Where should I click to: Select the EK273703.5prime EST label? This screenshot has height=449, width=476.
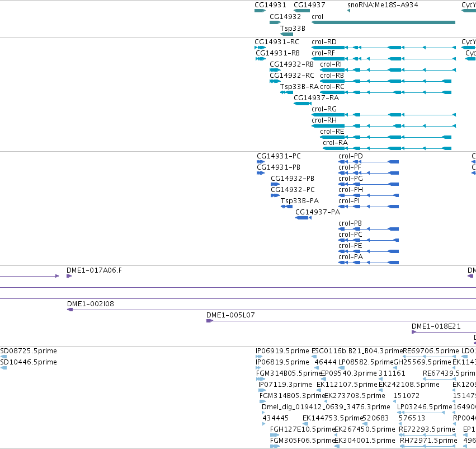(355, 395)
